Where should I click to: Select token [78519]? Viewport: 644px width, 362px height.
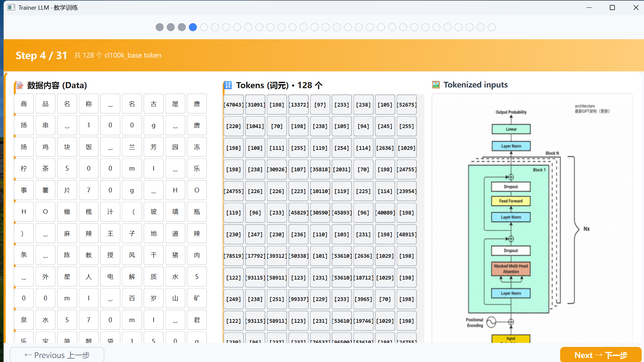tap(233, 256)
